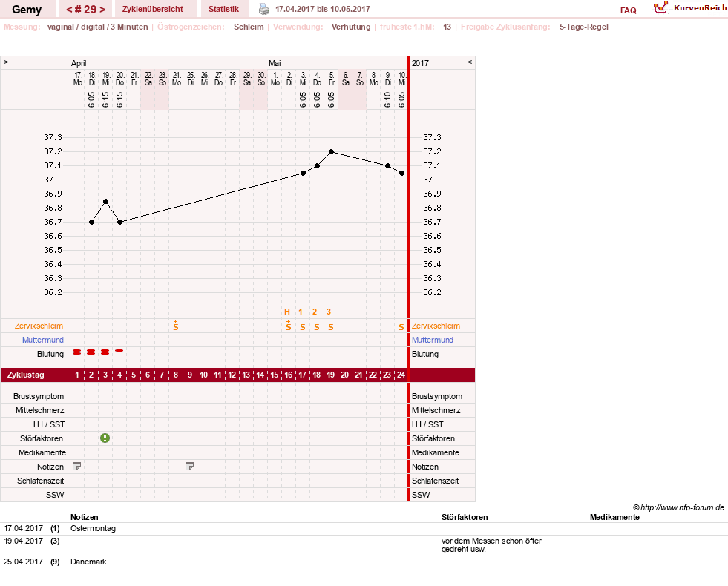Click the S+ mucus symbol on day 16
Viewport: 728px width, 586px height.
[x=289, y=325]
